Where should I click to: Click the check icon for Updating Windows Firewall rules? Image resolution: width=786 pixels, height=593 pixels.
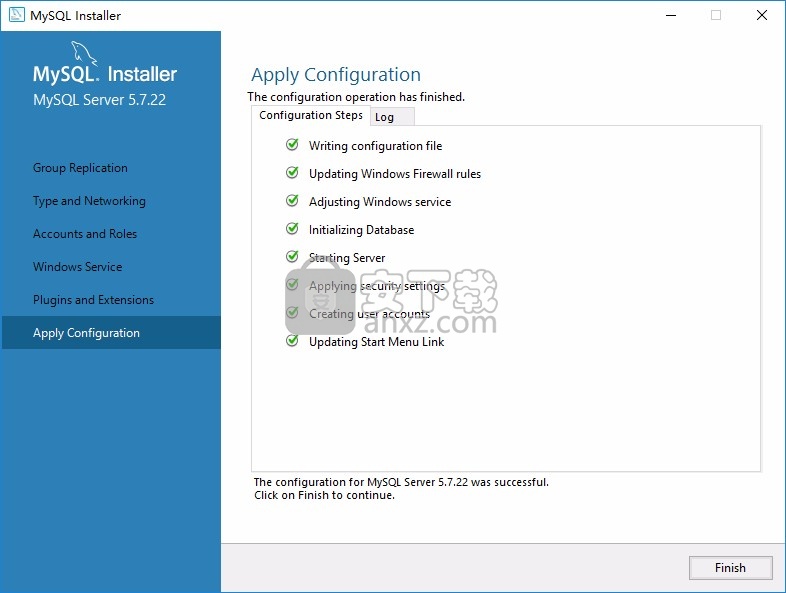(x=292, y=173)
